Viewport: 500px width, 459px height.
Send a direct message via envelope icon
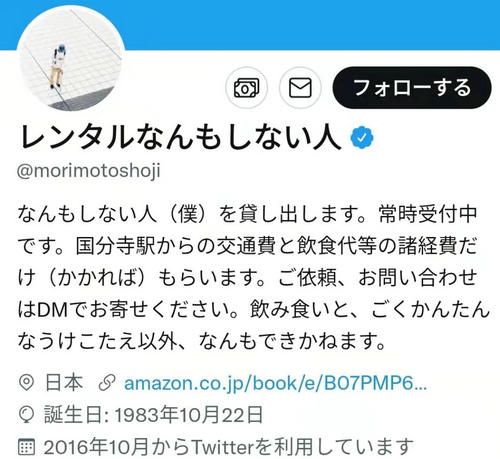(300, 88)
